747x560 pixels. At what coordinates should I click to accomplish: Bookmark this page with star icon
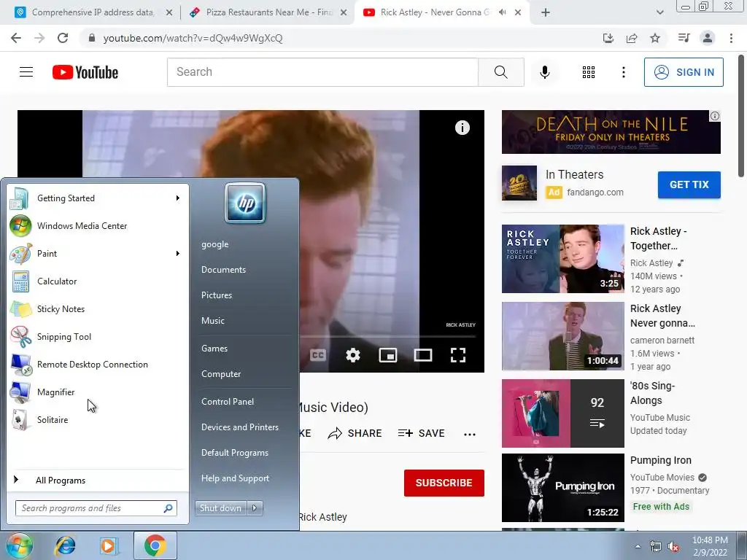pos(655,38)
